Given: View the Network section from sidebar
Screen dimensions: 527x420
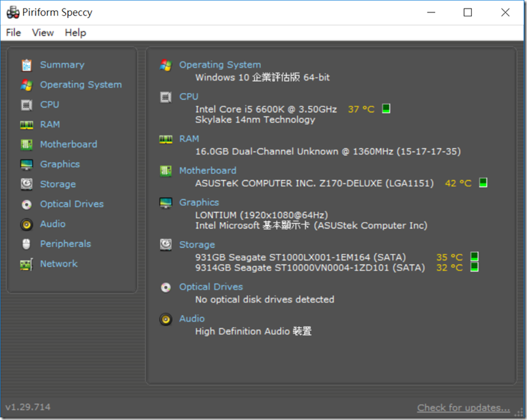Looking at the screenshot, I should pyautogui.click(x=59, y=264).
